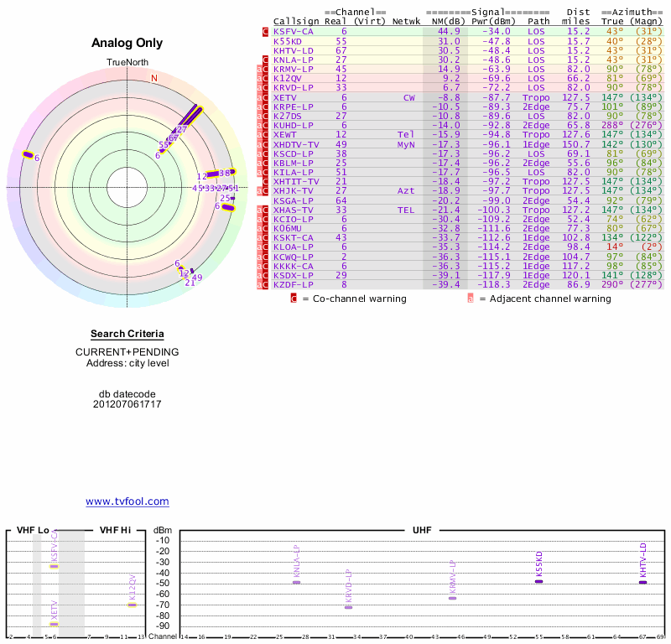Select the KSFV-CA callsign
671x644 pixels.
click(x=293, y=32)
